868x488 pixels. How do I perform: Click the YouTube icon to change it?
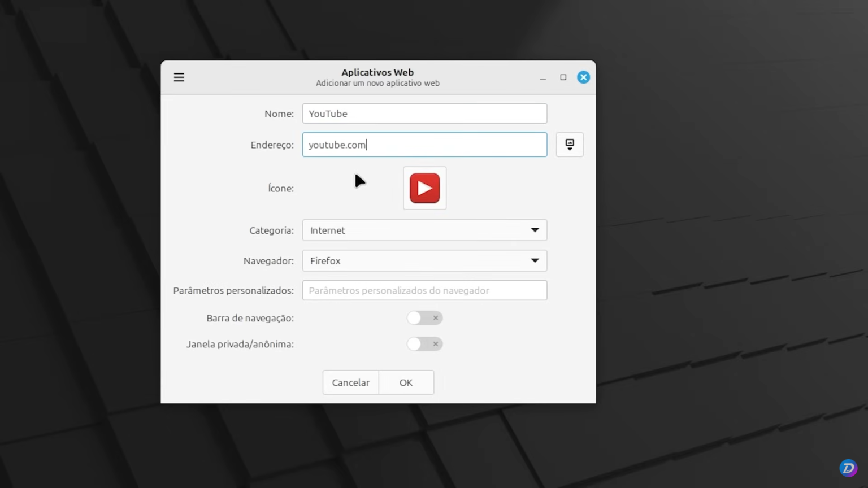click(x=424, y=188)
